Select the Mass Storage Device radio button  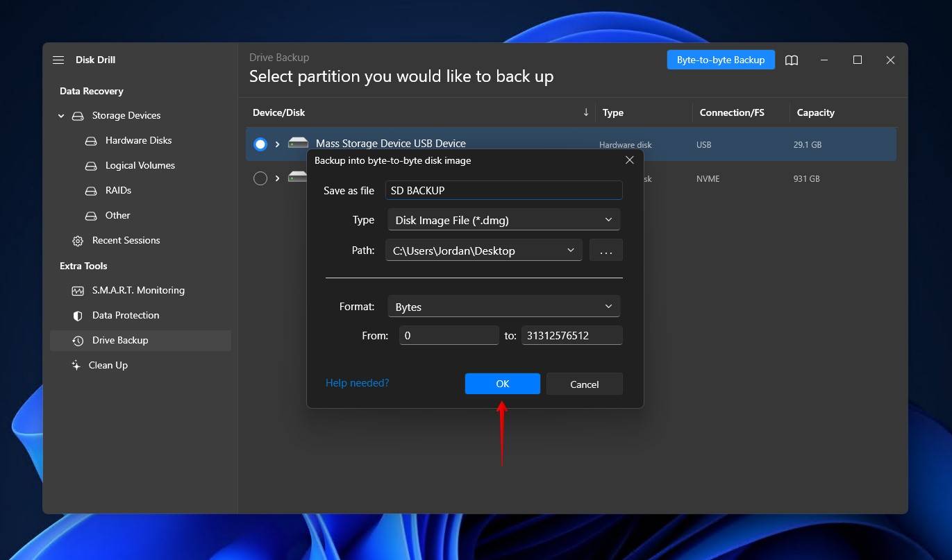click(260, 144)
